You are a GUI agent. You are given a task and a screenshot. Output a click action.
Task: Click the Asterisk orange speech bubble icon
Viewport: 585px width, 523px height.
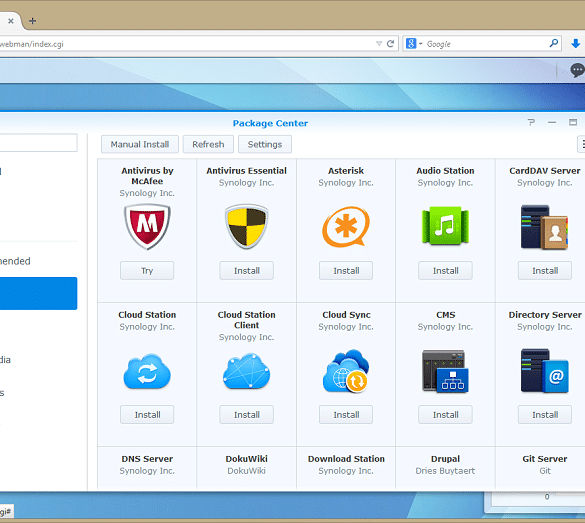click(346, 227)
